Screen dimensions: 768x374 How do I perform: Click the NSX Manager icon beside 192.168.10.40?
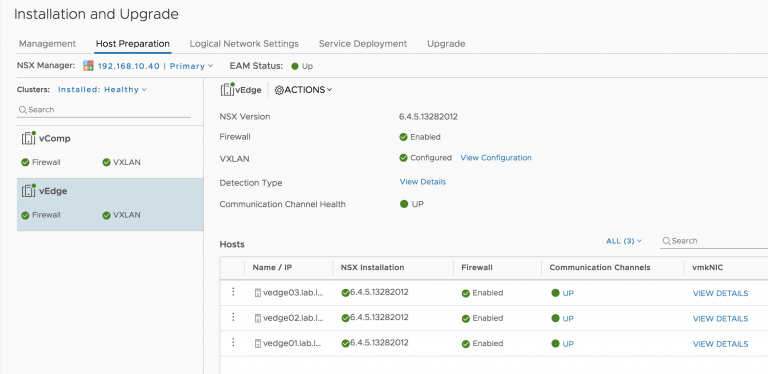tap(88, 66)
